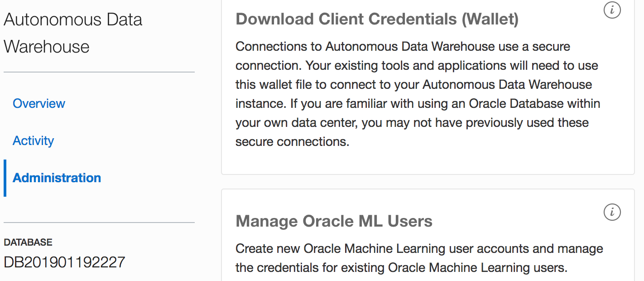The height and width of the screenshot is (281, 644).
Task: Click the Autonomous Data Warehouse sidebar title
Action: tap(72, 33)
